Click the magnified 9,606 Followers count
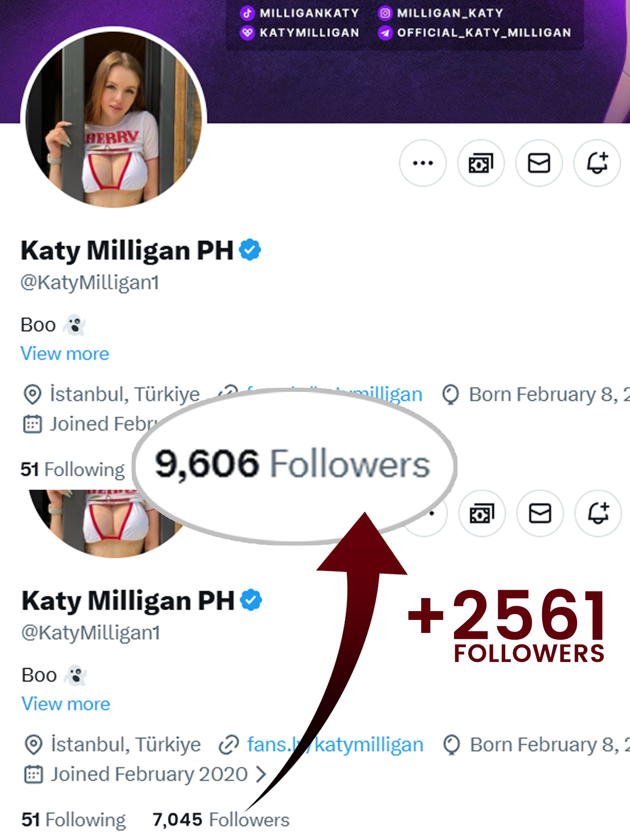 click(293, 464)
